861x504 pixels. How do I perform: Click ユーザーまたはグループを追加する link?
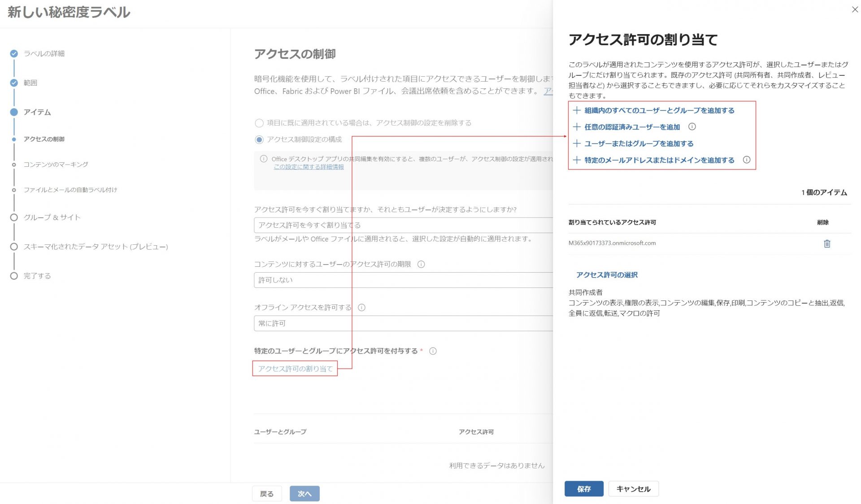[x=639, y=143]
